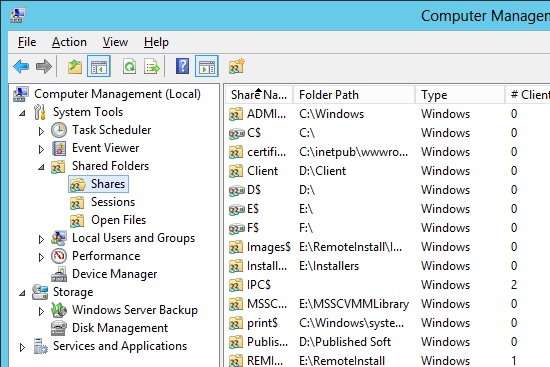Image resolution: width=550 pixels, height=367 pixels.
Task: Select the F$ share name
Action: (x=253, y=228)
